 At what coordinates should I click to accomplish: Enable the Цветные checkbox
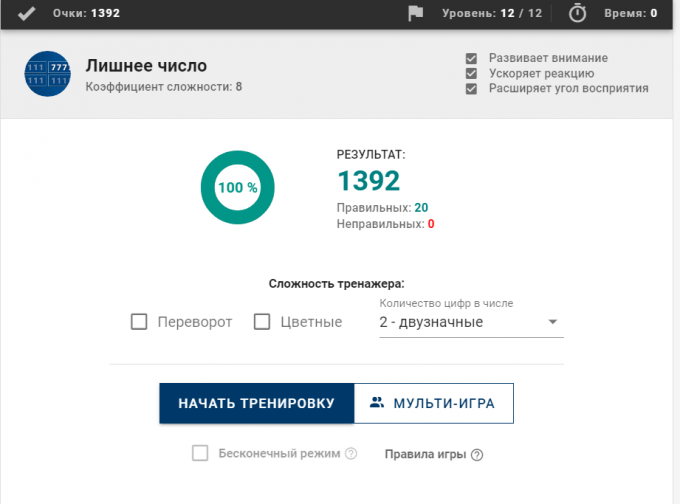coord(262,322)
